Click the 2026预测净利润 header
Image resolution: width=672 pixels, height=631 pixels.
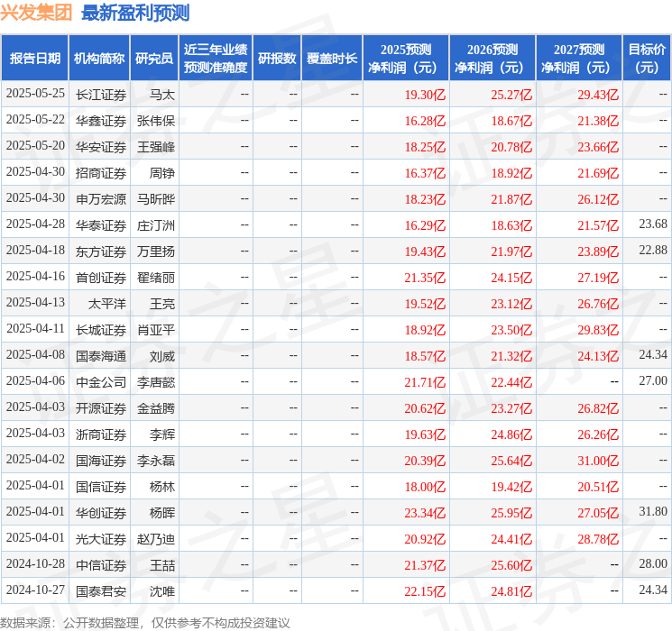[x=492, y=59]
